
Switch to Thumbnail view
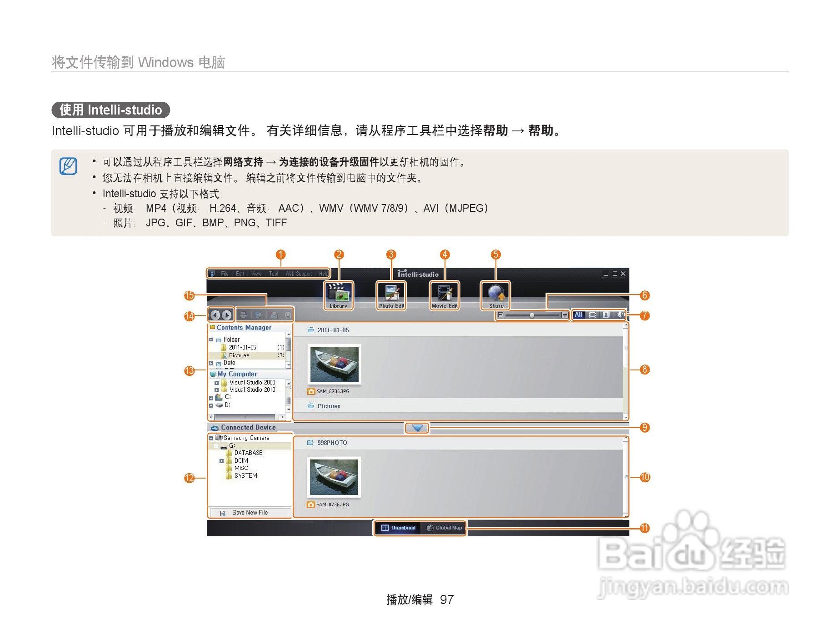(398, 528)
